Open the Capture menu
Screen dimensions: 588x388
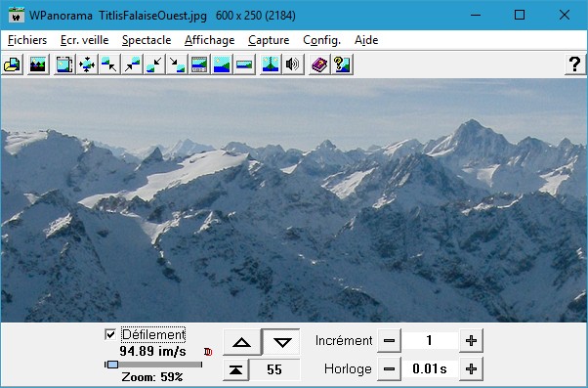click(x=269, y=40)
